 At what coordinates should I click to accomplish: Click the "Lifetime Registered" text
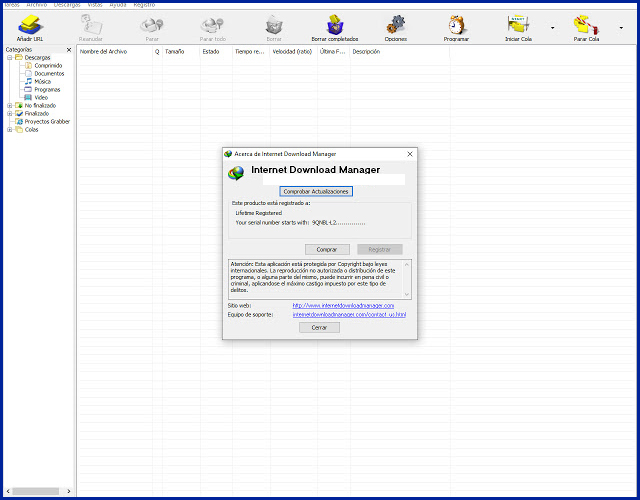tap(259, 213)
